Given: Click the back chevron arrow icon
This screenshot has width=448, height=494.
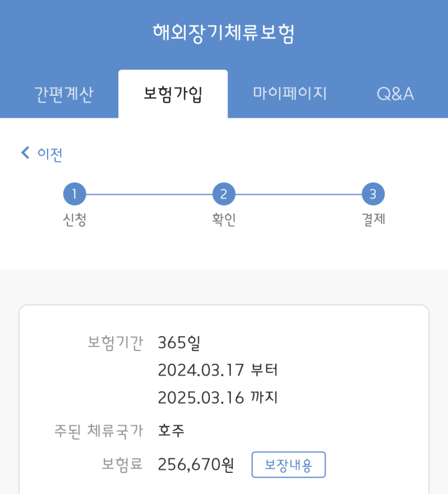Looking at the screenshot, I should click(x=25, y=153).
